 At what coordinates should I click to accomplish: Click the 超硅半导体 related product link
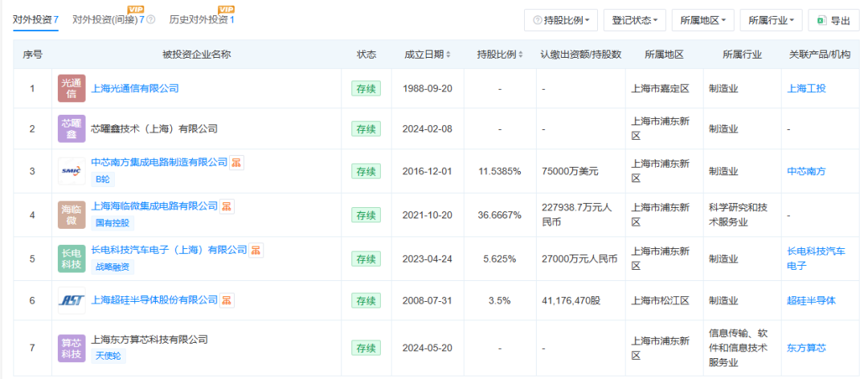point(812,300)
